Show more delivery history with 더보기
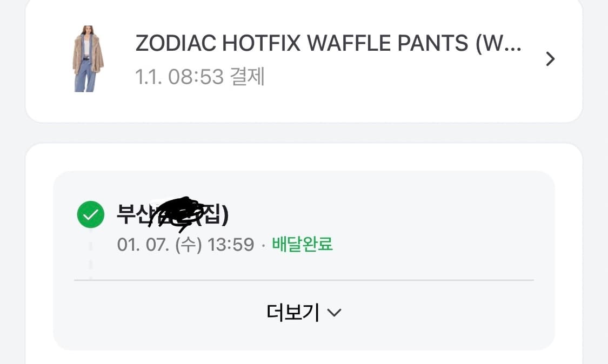 304,312
